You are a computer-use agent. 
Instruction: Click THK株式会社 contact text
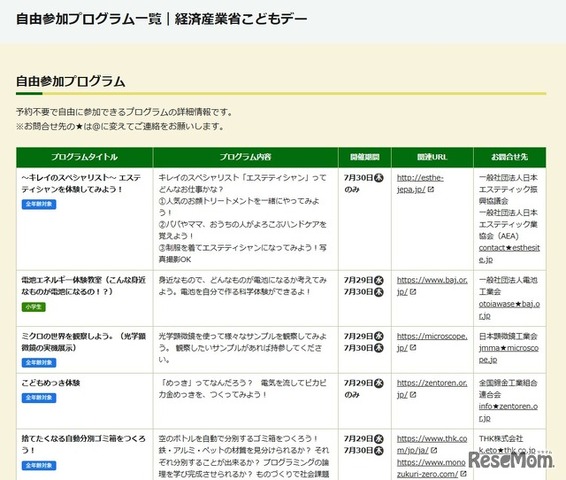501,438
